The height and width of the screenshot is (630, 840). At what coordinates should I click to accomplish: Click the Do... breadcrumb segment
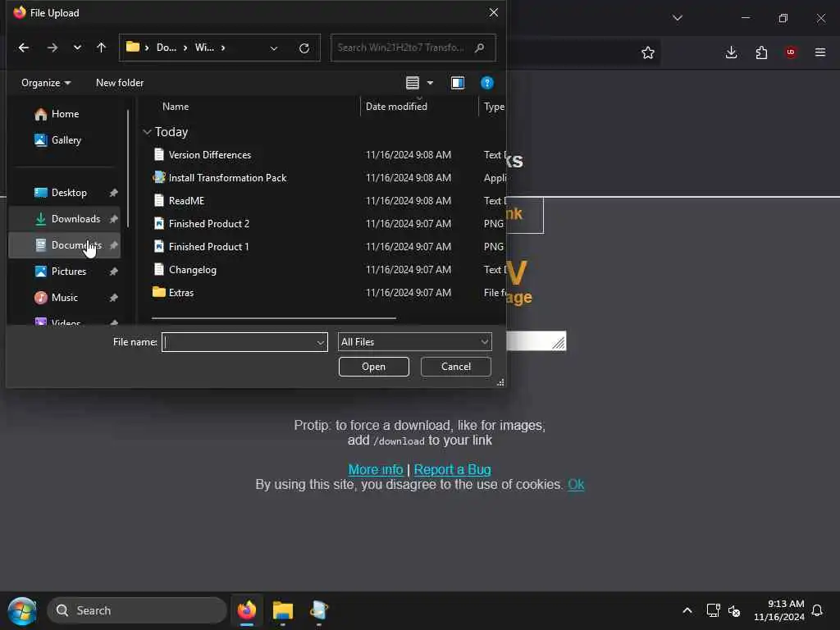tap(166, 48)
